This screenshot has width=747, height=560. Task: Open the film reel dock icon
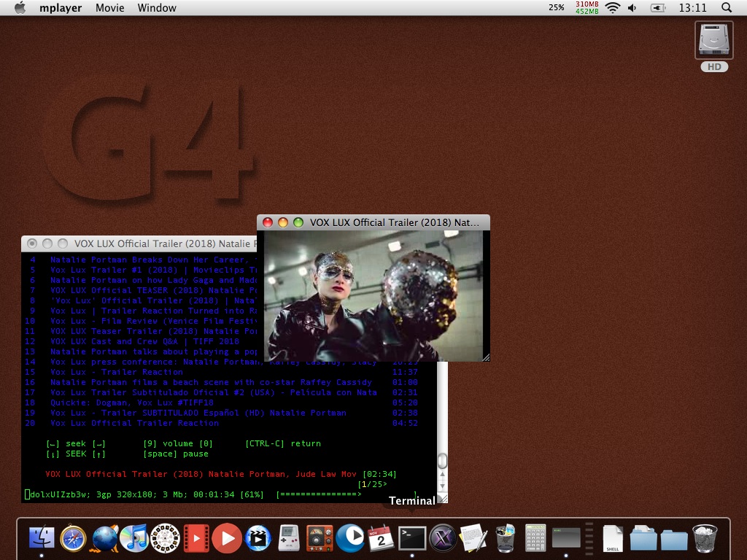(x=166, y=538)
